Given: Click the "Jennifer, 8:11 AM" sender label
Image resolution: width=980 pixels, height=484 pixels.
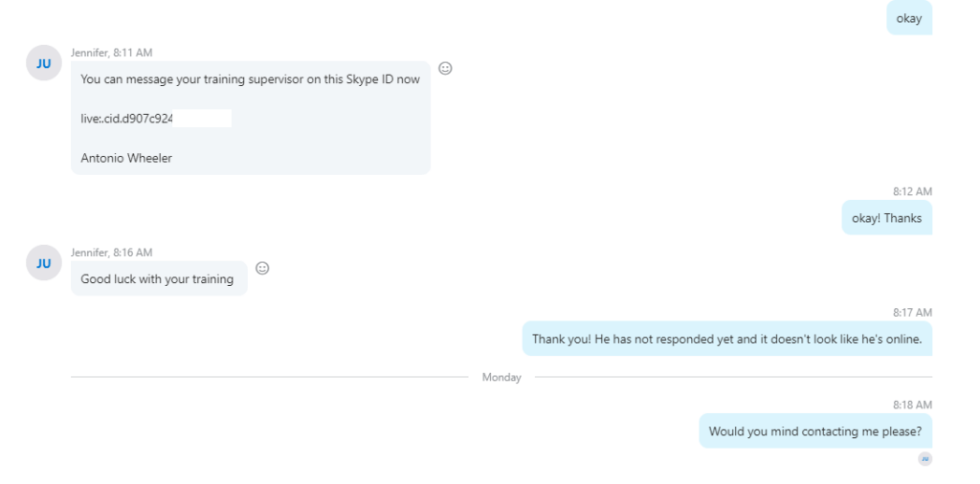Looking at the screenshot, I should click(x=111, y=53).
